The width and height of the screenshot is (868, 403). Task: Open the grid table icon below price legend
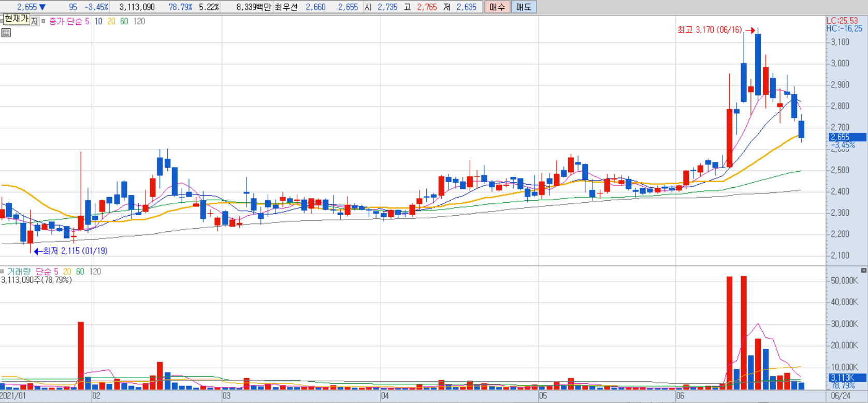pos(6,33)
